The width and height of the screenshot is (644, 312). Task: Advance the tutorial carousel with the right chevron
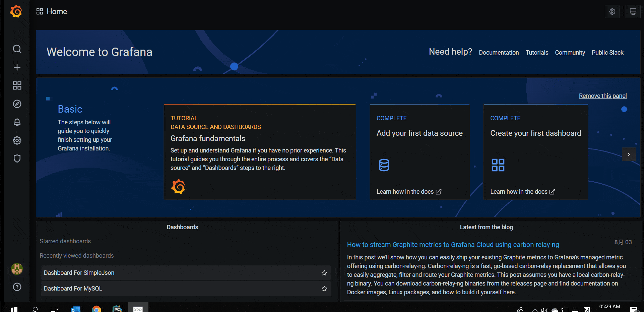(629, 154)
